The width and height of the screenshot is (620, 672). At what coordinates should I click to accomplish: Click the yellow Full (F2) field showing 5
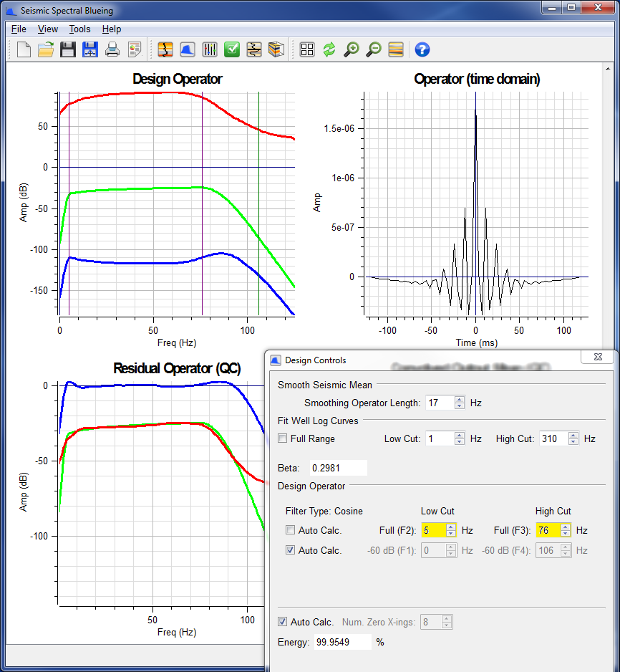coord(434,530)
